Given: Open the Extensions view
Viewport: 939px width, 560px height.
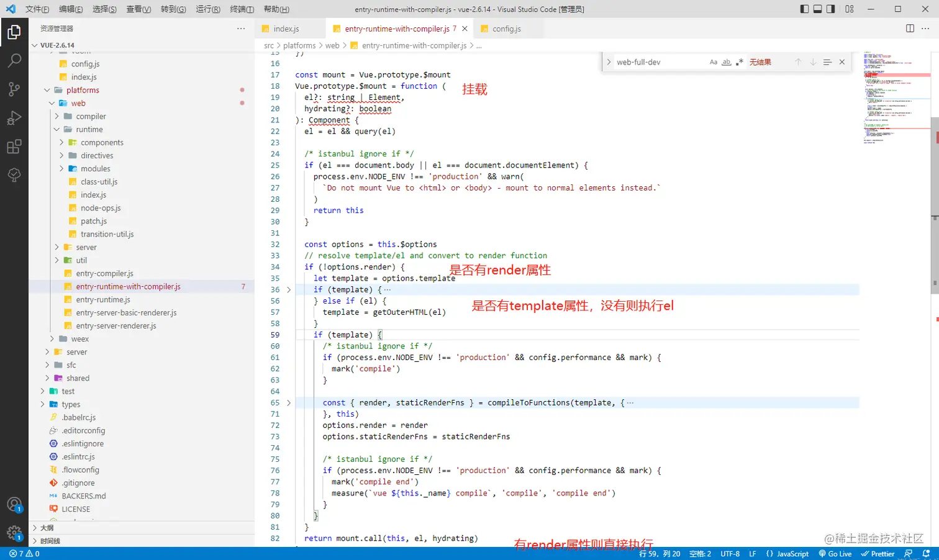Looking at the screenshot, I should click(x=14, y=147).
